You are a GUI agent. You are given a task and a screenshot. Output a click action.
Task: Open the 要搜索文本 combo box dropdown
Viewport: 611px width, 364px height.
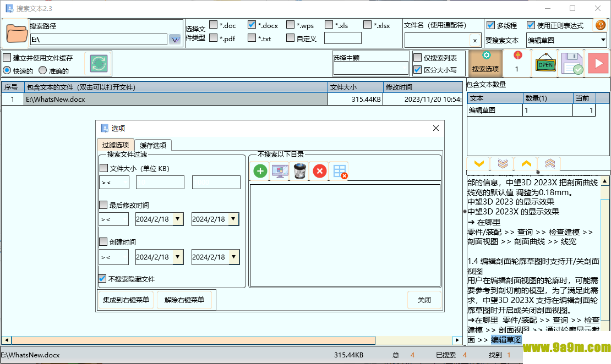[603, 40]
